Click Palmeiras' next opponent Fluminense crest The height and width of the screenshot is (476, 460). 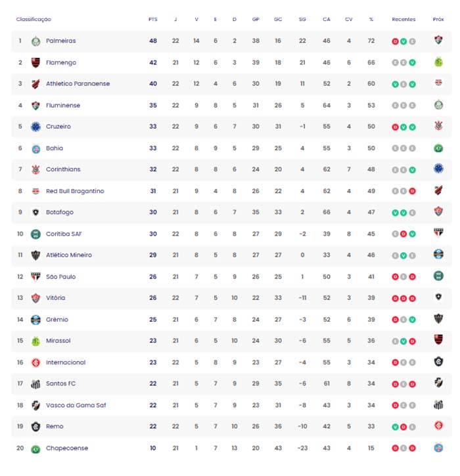[438, 39]
